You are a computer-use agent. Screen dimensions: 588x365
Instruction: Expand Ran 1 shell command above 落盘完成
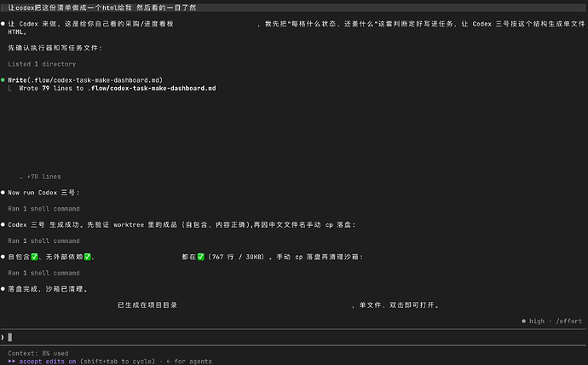click(43, 273)
